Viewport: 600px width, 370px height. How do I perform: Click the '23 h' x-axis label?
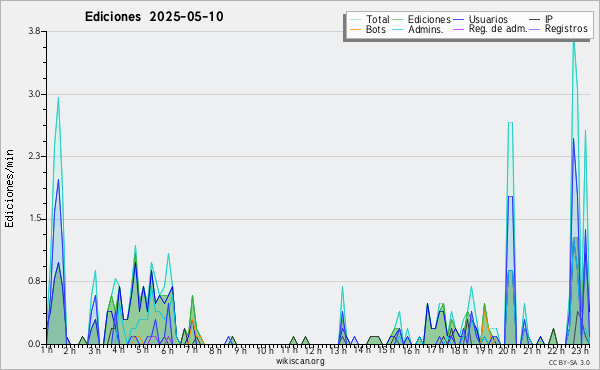(580, 350)
